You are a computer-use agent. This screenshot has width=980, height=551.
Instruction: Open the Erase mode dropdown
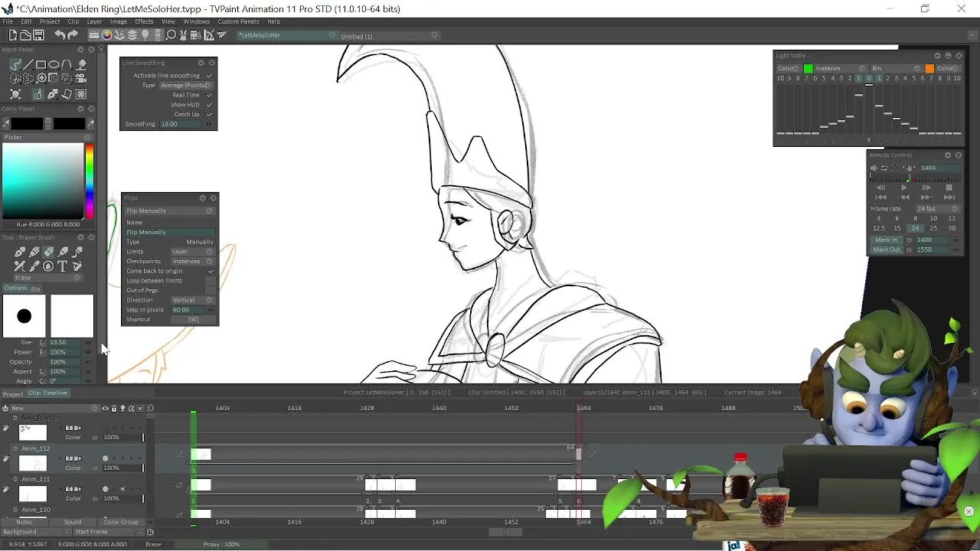48,278
